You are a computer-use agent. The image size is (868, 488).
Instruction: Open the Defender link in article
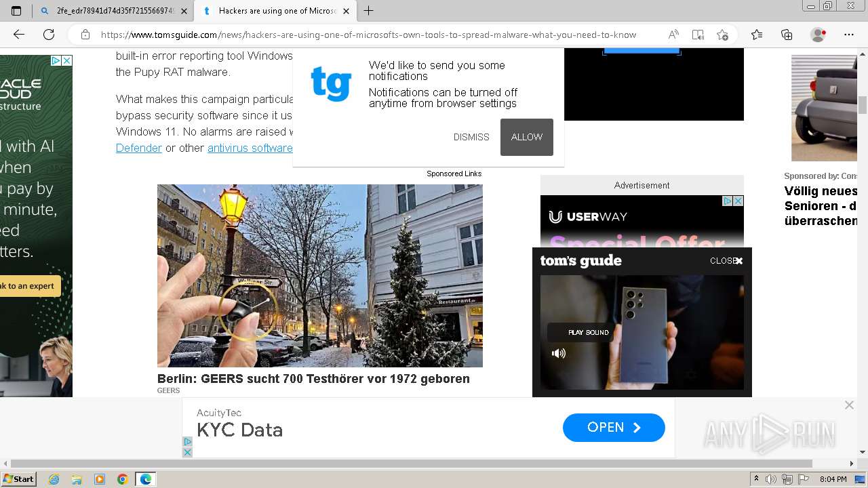click(139, 148)
